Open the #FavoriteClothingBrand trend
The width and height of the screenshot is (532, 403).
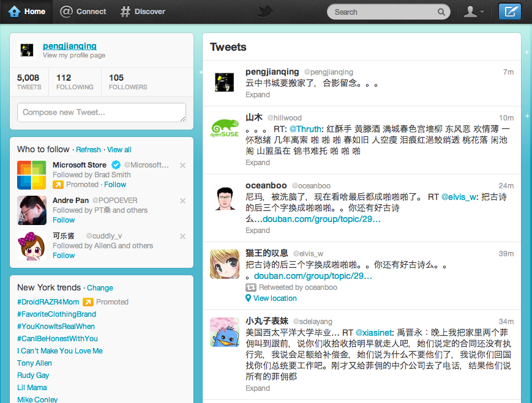coord(57,314)
